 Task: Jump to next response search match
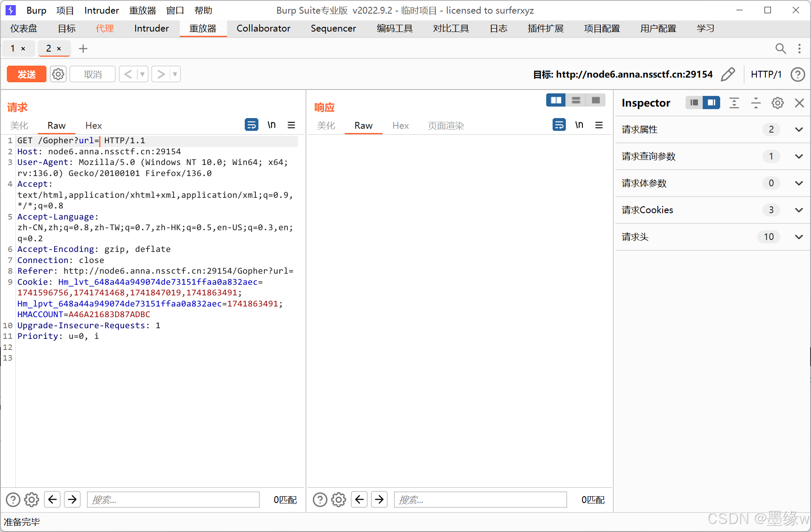tap(379, 499)
